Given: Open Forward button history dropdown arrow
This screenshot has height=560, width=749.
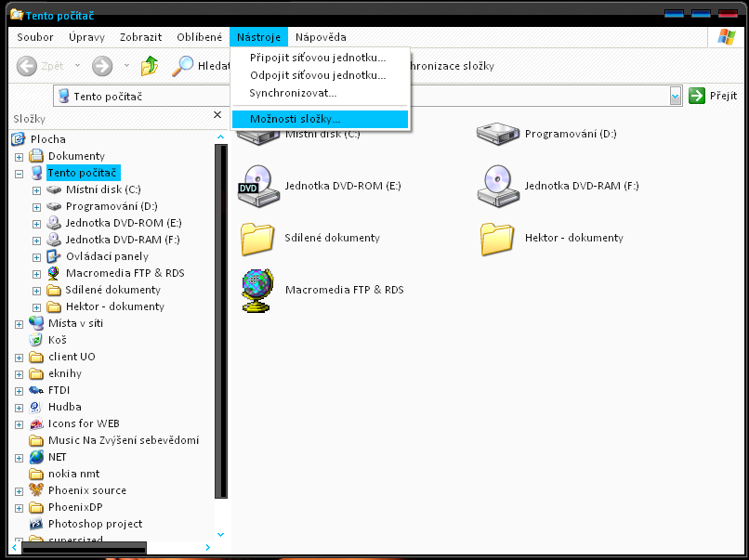Looking at the screenshot, I should pos(126,65).
